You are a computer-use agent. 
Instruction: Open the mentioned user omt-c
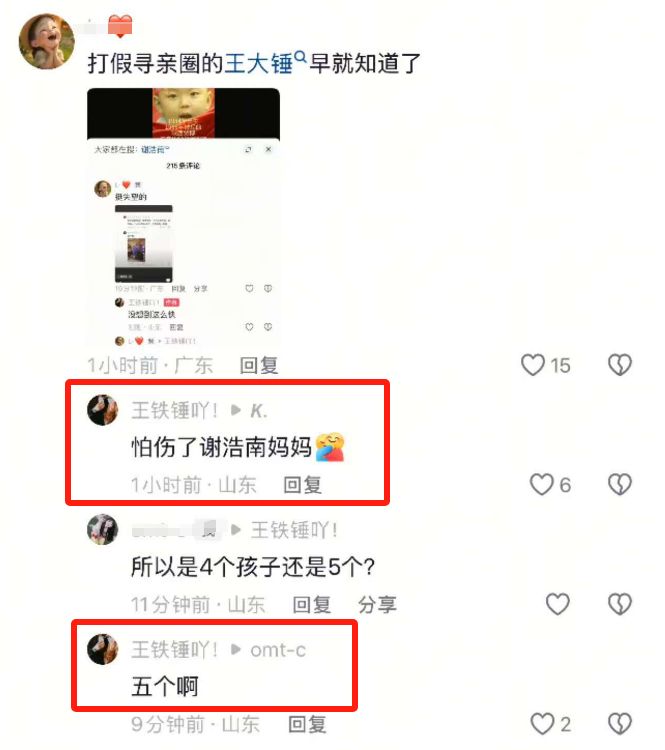tap(278, 650)
